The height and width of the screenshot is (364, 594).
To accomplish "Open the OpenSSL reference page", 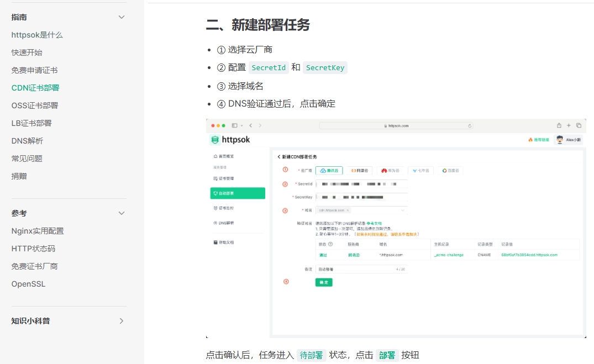I will [x=28, y=284].
